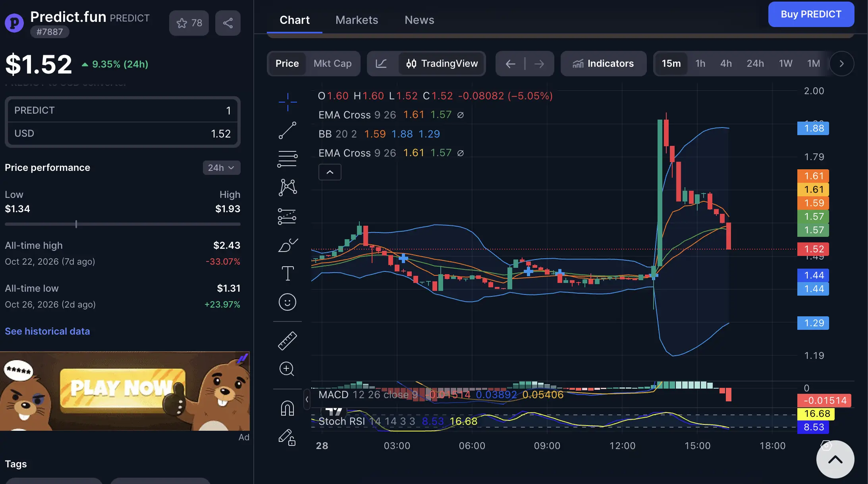This screenshot has height=484, width=868.
Task: Select the text annotation tool
Action: [287, 273]
